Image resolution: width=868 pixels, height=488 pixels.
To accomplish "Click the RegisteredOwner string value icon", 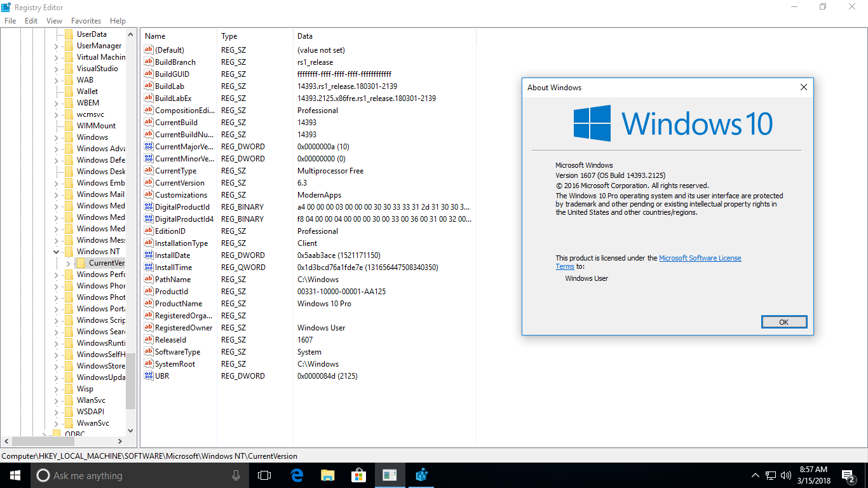I will pyautogui.click(x=149, y=328).
